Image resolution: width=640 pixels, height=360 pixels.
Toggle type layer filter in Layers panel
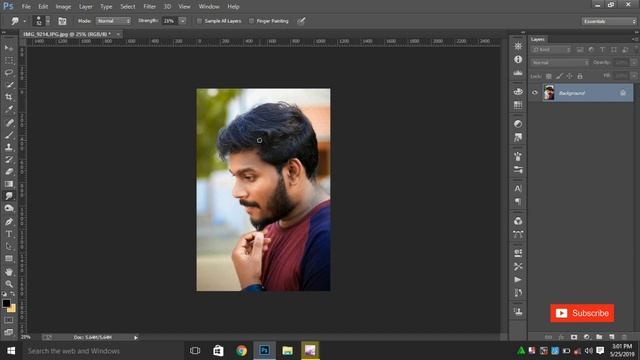tap(602, 50)
